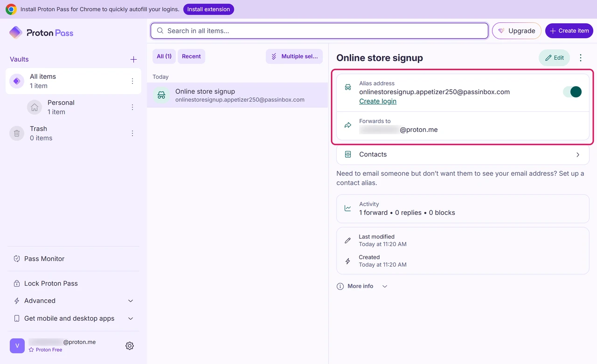Screen dimensions: 597x364
Task: Click the Contacts list icon
Action: (348, 154)
